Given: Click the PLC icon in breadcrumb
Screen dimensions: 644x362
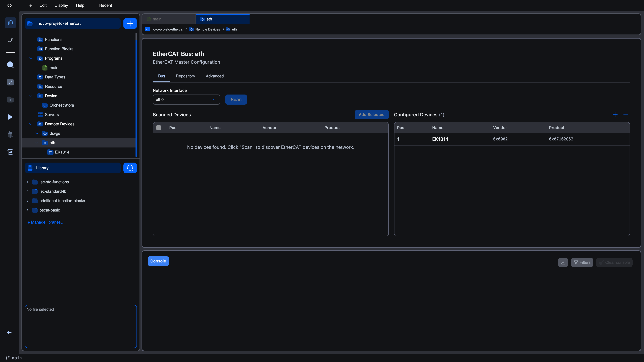Looking at the screenshot, I should click(x=148, y=29).
